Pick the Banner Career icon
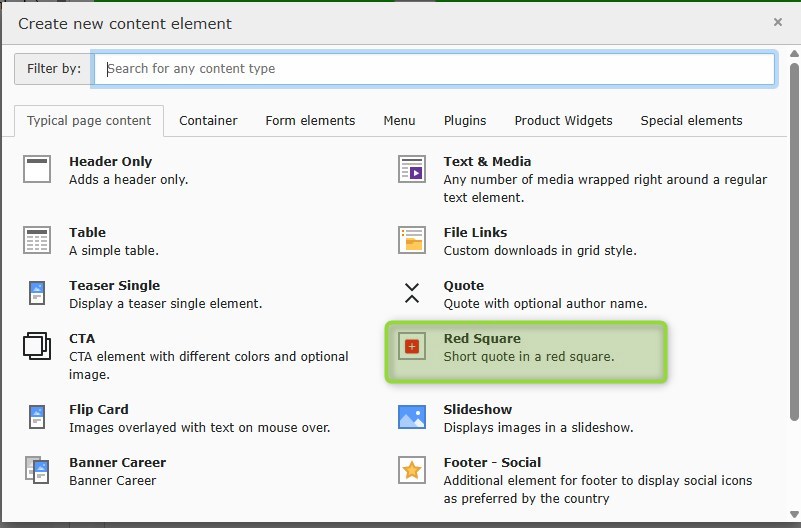Screen dimensions: 801x528 click(x=37, y=470)
